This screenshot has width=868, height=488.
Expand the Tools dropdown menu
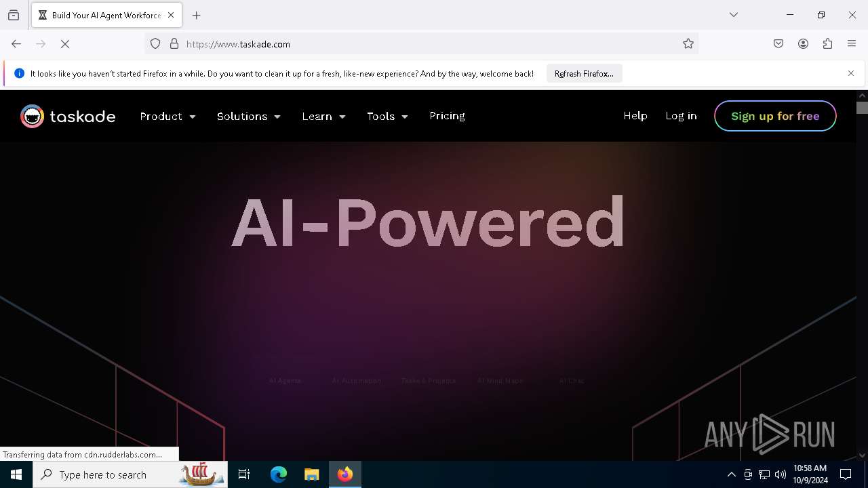tap(387, 117)
